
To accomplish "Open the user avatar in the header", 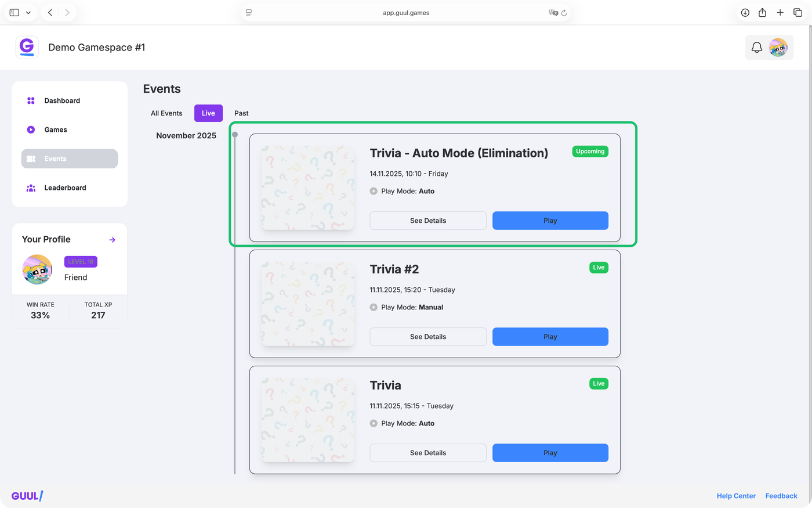I will point(778,48).
